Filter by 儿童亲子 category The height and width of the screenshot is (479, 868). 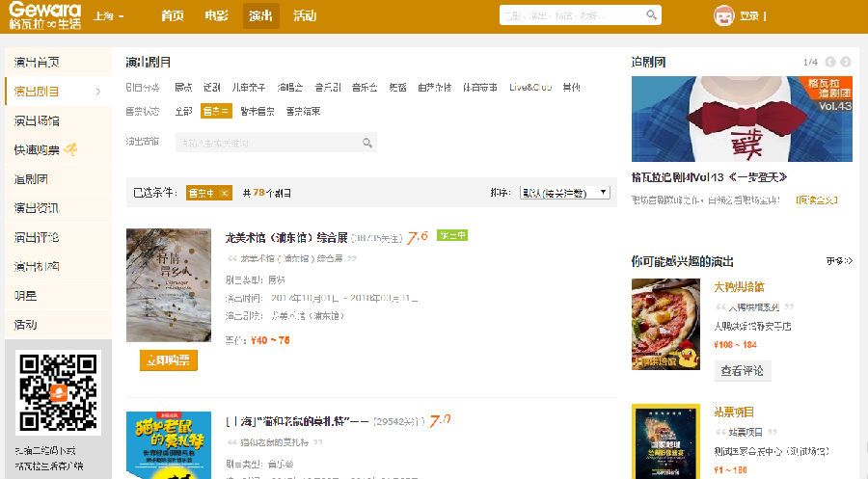pos(249,88)
